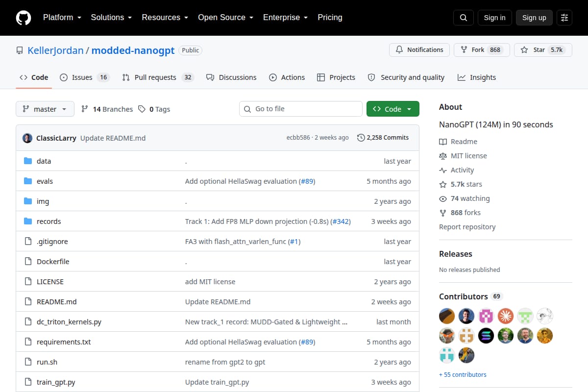Open 'rename from gpt2 to gpt' commit message
This screenshot has width=588, height=392.
pyautogui.click(x=225, y=362)
